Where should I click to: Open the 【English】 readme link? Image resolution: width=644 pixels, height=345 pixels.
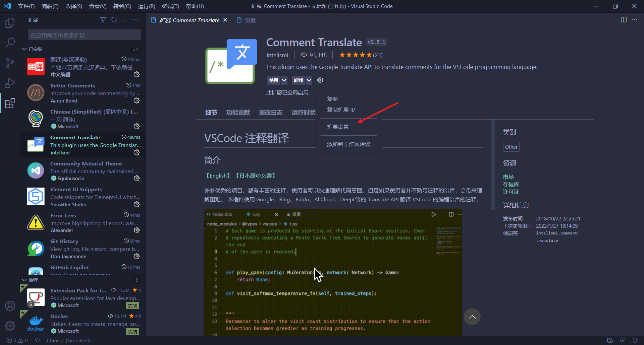218,176
